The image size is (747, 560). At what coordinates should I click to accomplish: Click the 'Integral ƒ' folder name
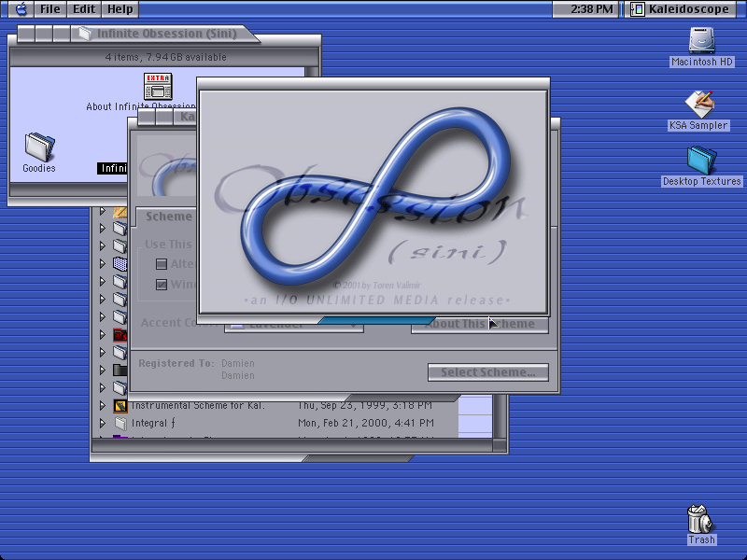click(153, 423)
